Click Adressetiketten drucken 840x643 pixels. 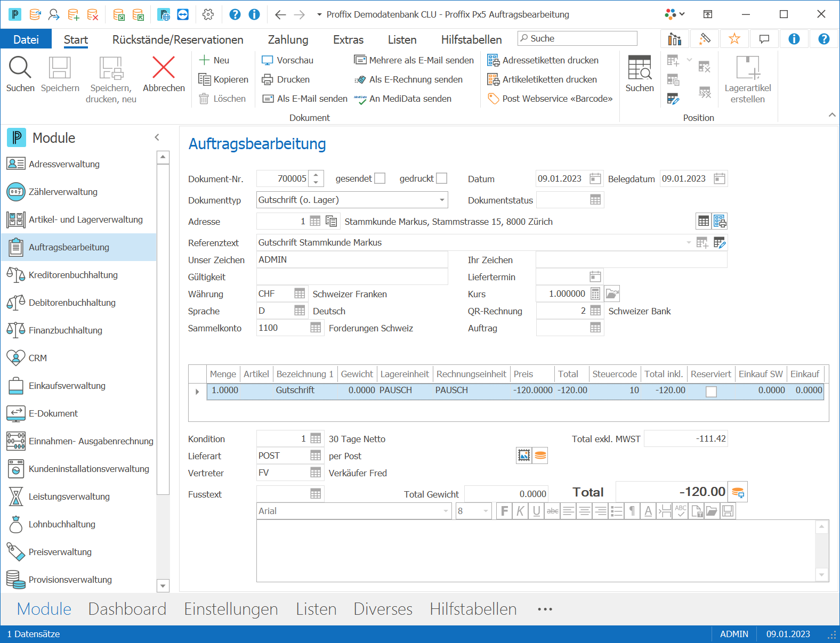543,60
